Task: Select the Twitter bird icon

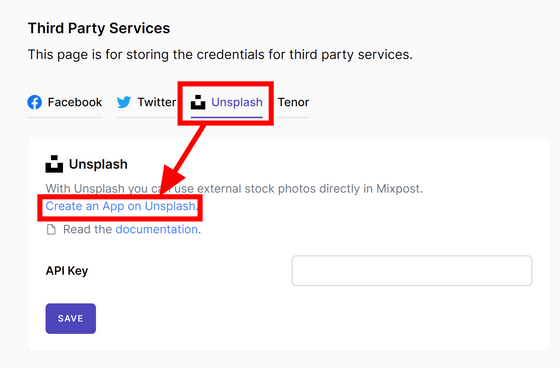Action: [x=124, y=102]
